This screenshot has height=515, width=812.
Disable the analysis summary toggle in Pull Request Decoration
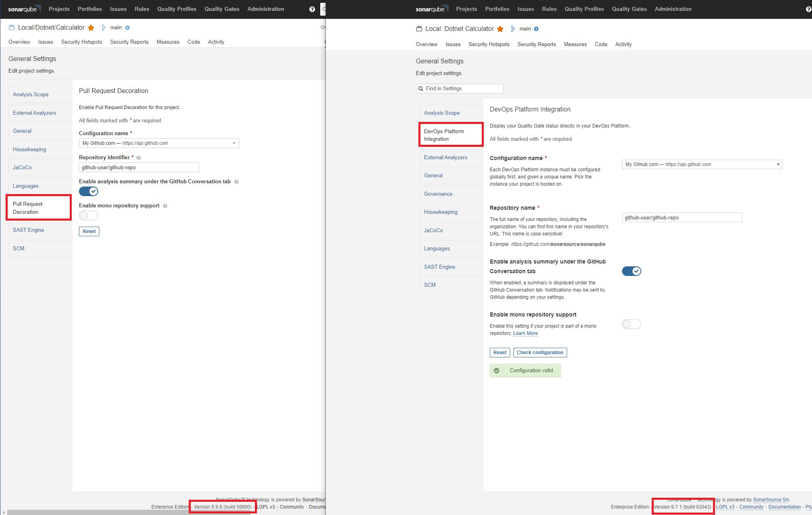pos(88,191)
